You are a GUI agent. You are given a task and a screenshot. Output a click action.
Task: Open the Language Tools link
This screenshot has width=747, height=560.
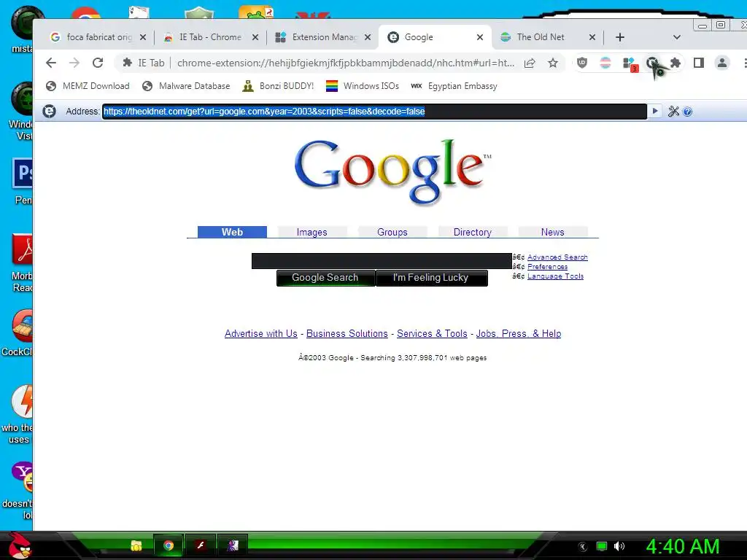(555, 276)
